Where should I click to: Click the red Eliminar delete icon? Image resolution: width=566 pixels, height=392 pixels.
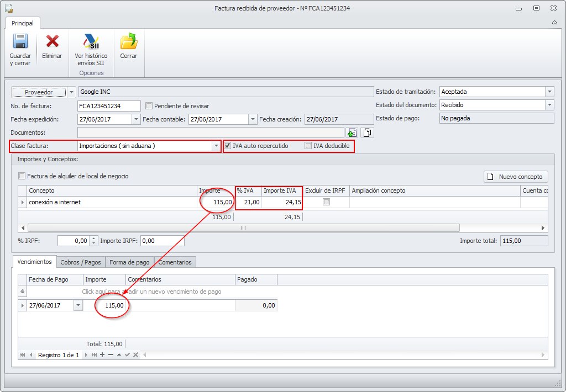tap(52, 42)
